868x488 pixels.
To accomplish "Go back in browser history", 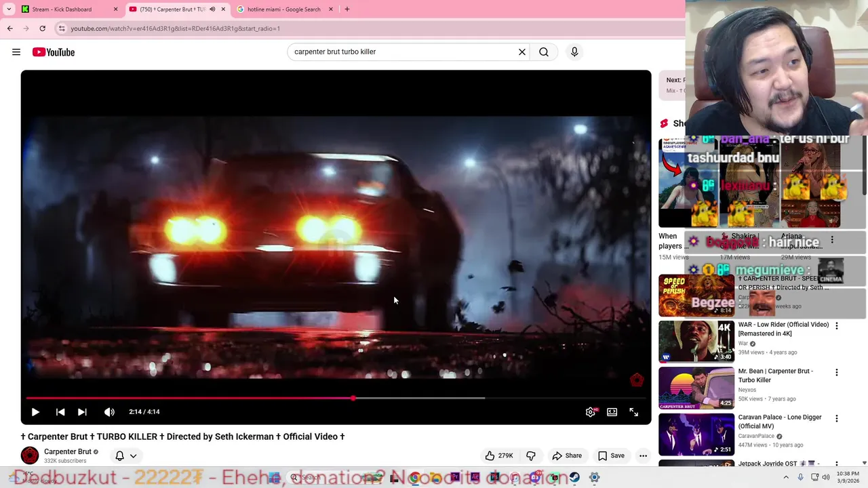I will [x=9, y=28].
